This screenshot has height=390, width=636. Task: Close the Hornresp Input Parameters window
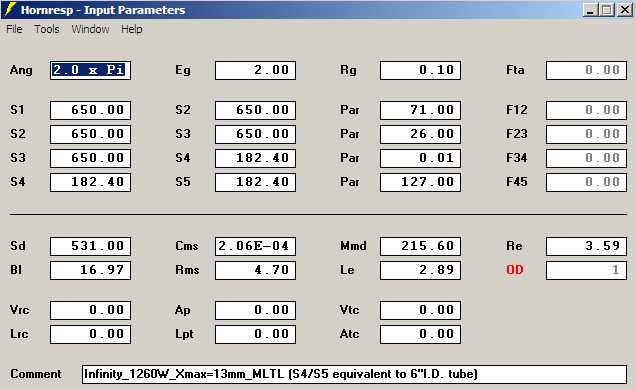[x=625, y=10]
